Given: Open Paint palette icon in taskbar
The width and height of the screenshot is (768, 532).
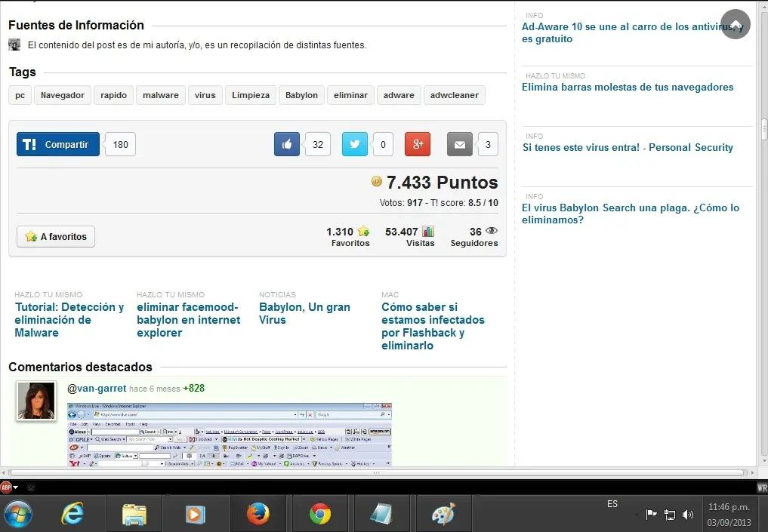Looking at the screenshot, I should [x=443, y=514].
